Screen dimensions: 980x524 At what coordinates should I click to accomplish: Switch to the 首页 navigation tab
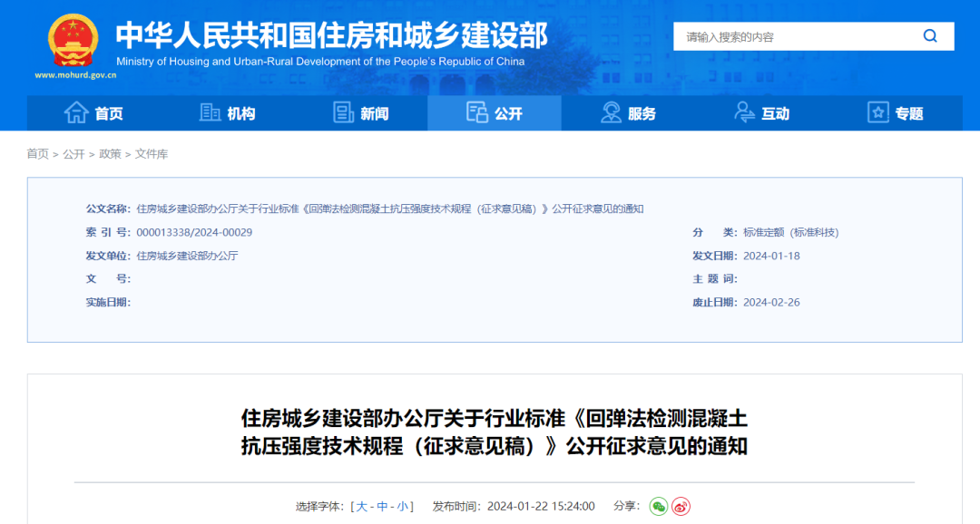pos(97,112)
